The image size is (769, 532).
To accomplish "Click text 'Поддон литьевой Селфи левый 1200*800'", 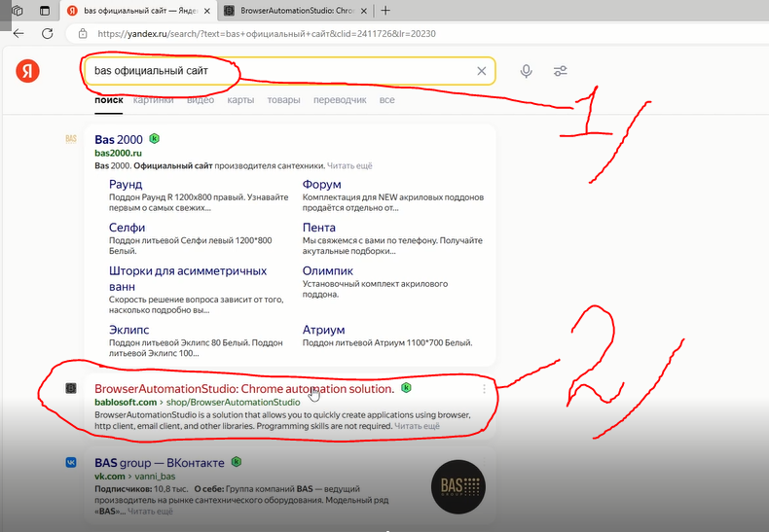I will 190,240.
